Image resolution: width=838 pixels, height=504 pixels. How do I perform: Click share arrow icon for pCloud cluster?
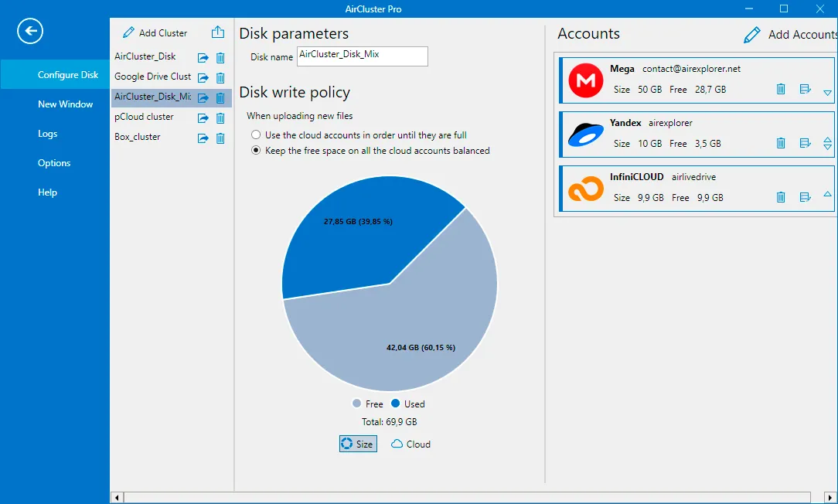(x=203, y=118)
